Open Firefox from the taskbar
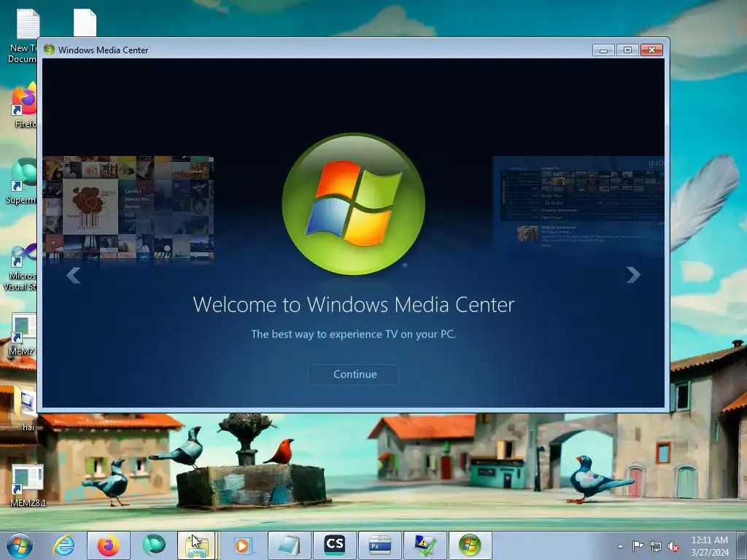The image size is (747, 560). [109, 545]
